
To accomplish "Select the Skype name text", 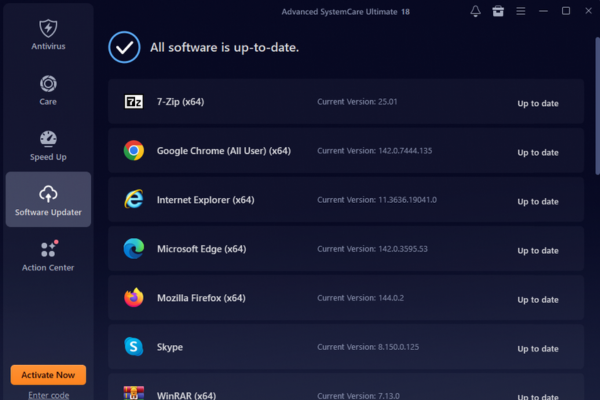I will point(170,347).
